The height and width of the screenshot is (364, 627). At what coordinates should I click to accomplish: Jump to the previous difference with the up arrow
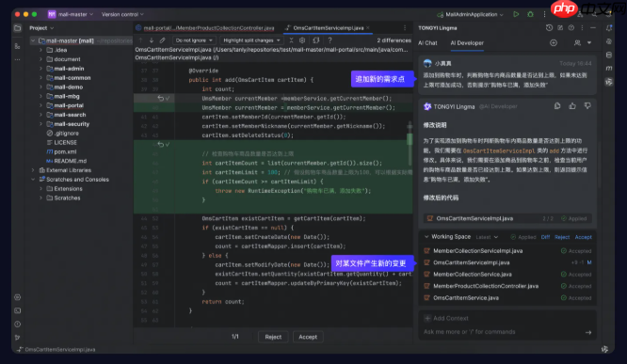[x=140, y=40]
